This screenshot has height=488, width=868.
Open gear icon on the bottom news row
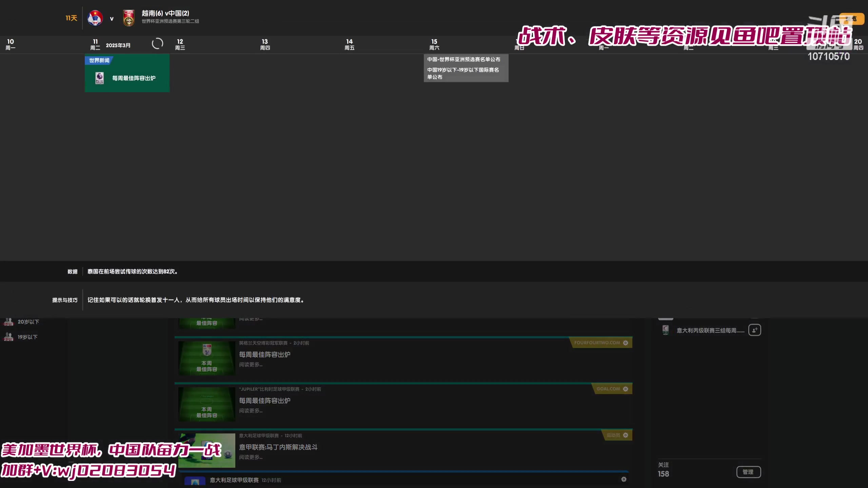624,479
